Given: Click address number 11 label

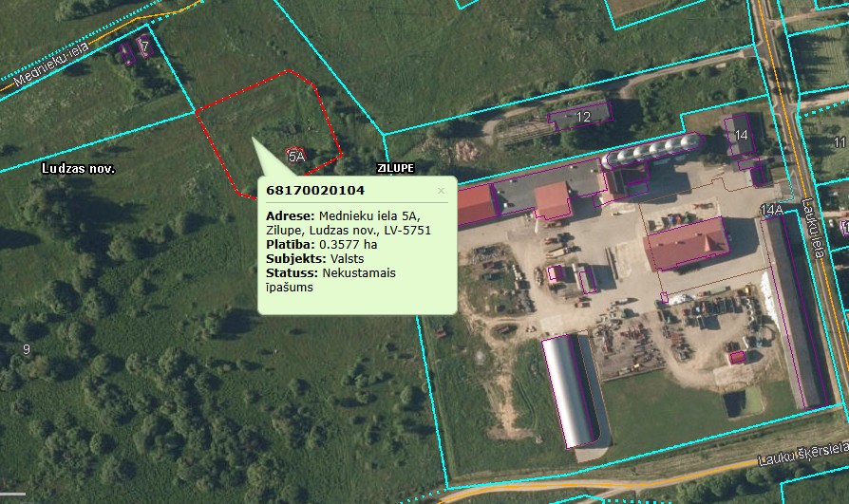Looking at the screenshot, I should tap(840, 142).
